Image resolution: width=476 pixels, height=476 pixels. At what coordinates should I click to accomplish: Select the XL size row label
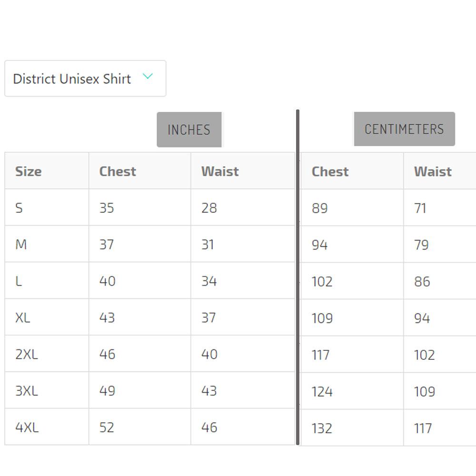pos(22,317)
